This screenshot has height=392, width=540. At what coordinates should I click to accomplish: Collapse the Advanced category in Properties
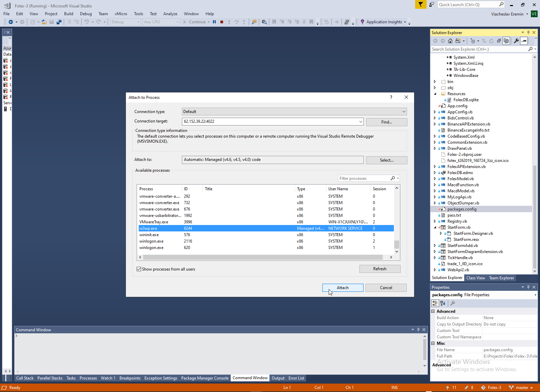pyautogui.click(x=433, y=311)
